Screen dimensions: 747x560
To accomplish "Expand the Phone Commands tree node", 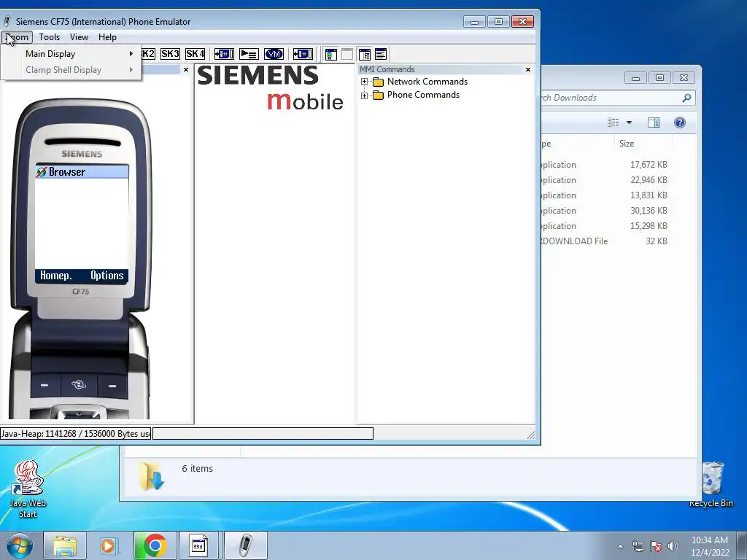I will click(x=365, y=96).
